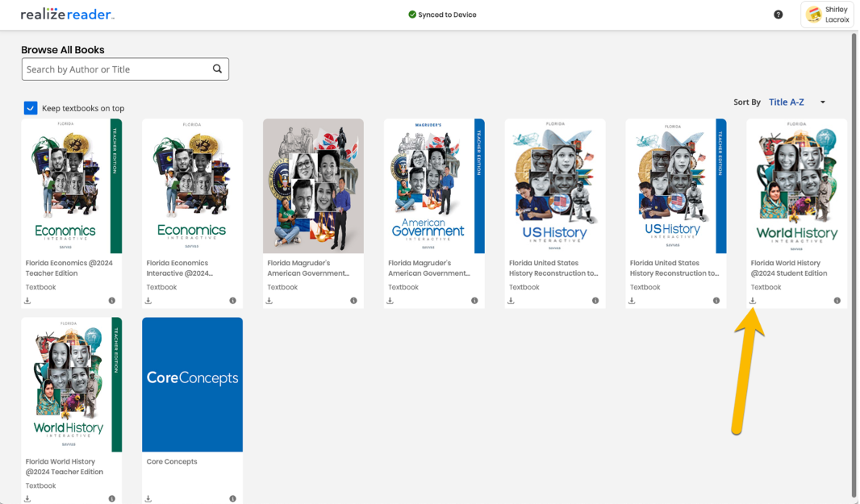Click the Sort By dropdown arrow
The image size is (860, 504).
pos(822,102)
